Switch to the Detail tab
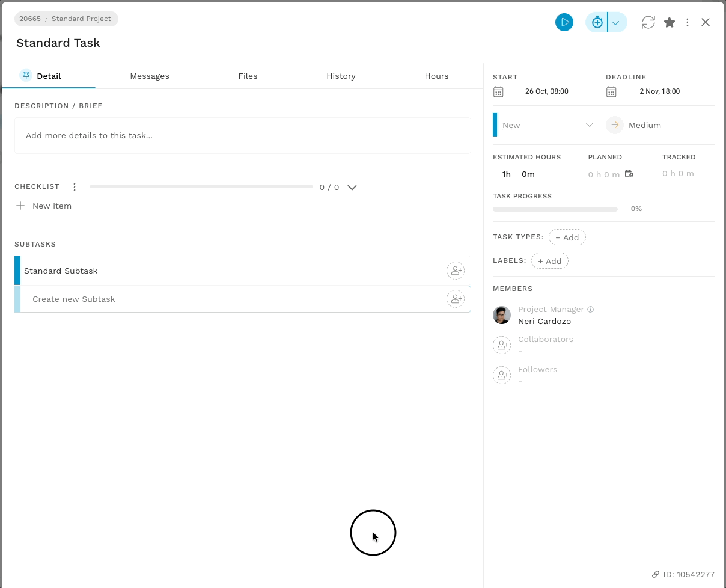Viewport: 726px width, 588px height. coord(49,76)
